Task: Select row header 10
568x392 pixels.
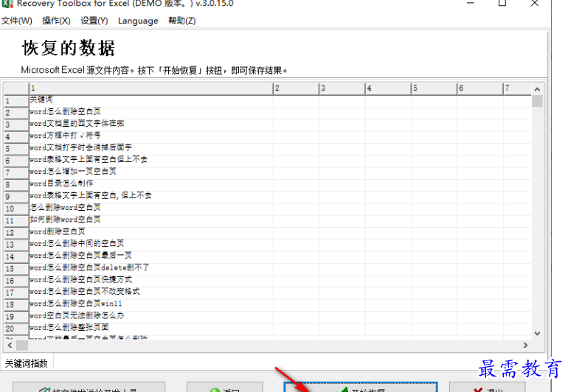Action: (16, 209)
